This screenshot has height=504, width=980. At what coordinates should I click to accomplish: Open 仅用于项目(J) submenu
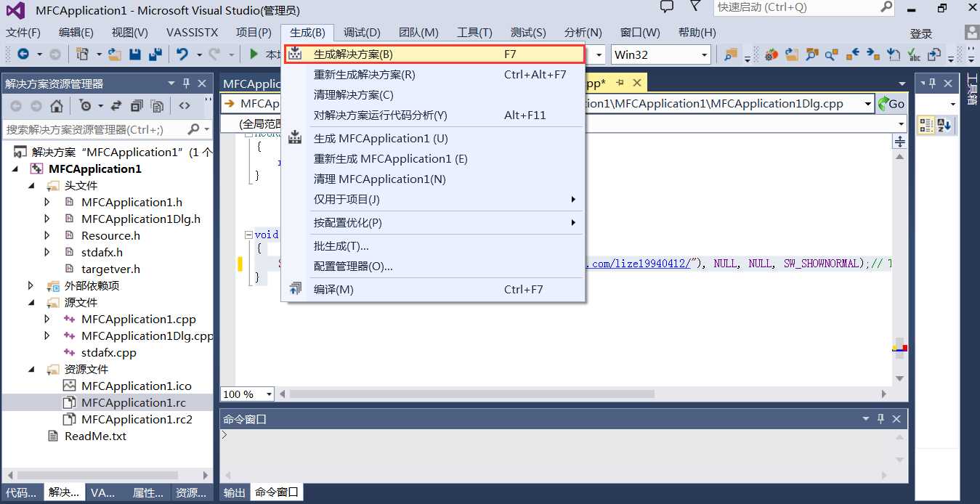(x=434, y=200)
